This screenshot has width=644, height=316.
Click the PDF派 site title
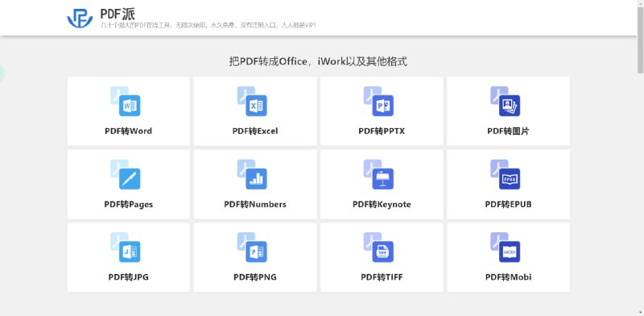point(118,14)
